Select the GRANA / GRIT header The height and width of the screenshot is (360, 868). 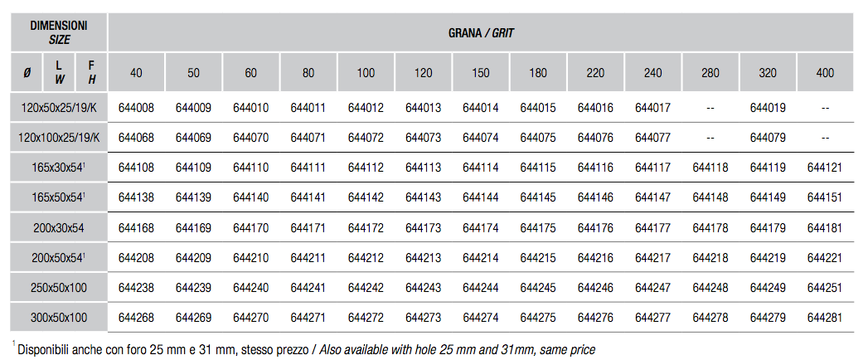tap(481, 32)
